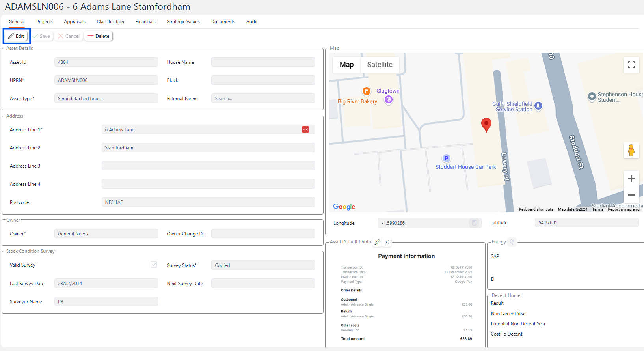Click the red icon in Address Line 1
This screenshot has height=351, width=644.
click(305, 130)
